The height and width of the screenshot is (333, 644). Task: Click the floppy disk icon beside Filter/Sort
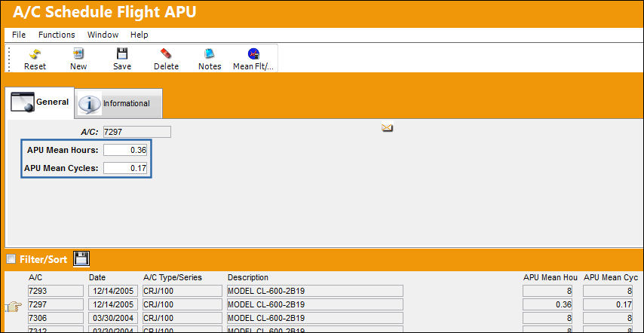(x=81, y=258)
